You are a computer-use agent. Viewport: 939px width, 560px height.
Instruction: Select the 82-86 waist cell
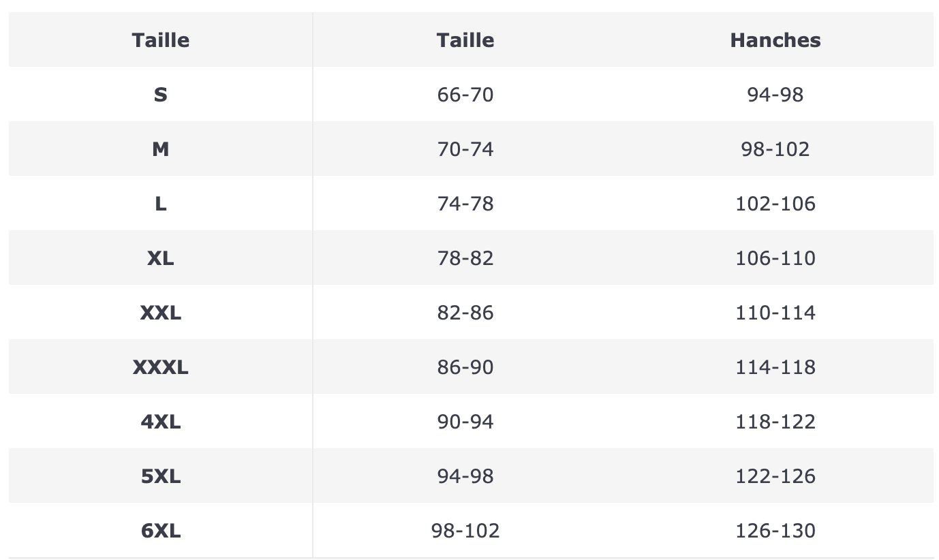click(x=465, y=313)
